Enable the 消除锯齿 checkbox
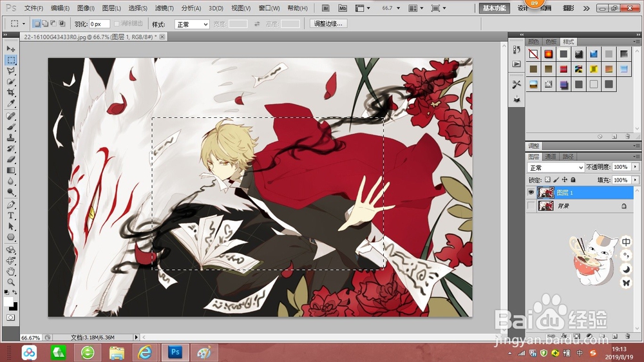Screen dimensions: 644x362 117,24
